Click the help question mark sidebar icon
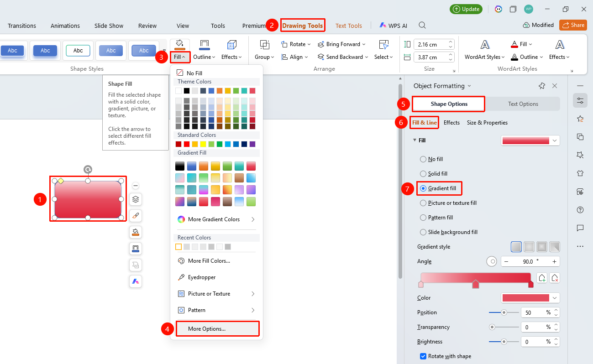This screenshot has width=593, height=364. point(580,210)
